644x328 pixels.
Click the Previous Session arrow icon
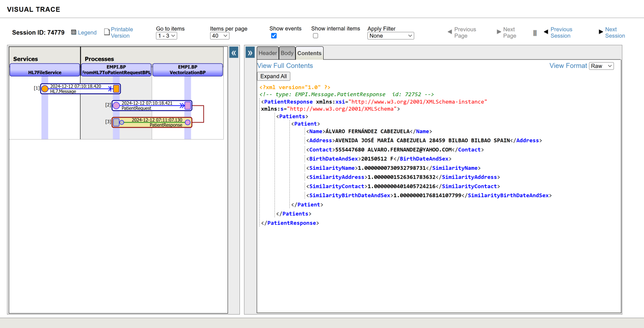coord(546,32)
